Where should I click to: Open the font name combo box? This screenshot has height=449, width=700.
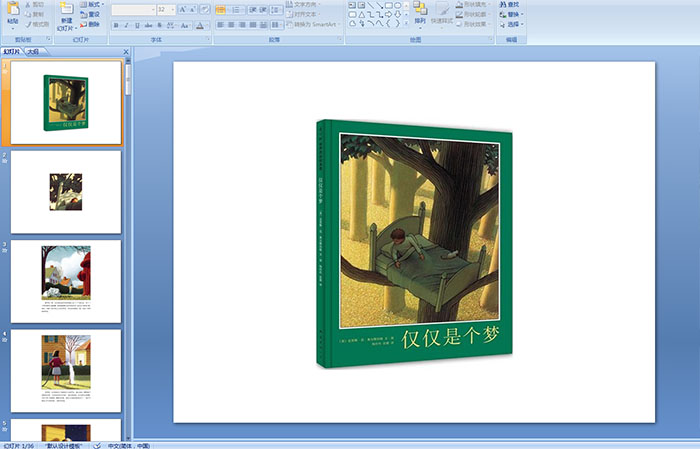(133, 10)
